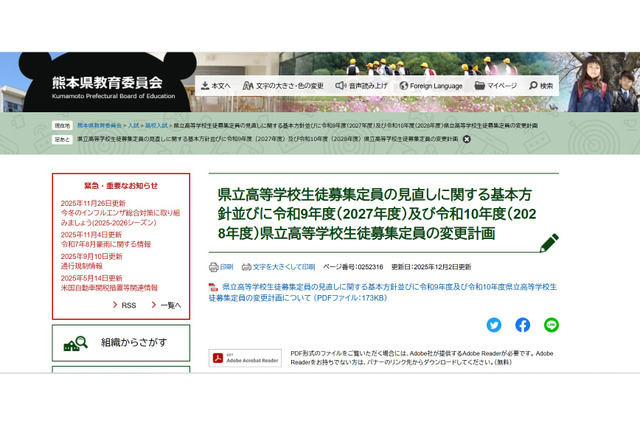Click the folder icon beside マイページ
The height and width of the screenshot is (426, 640).
point(480,85)
